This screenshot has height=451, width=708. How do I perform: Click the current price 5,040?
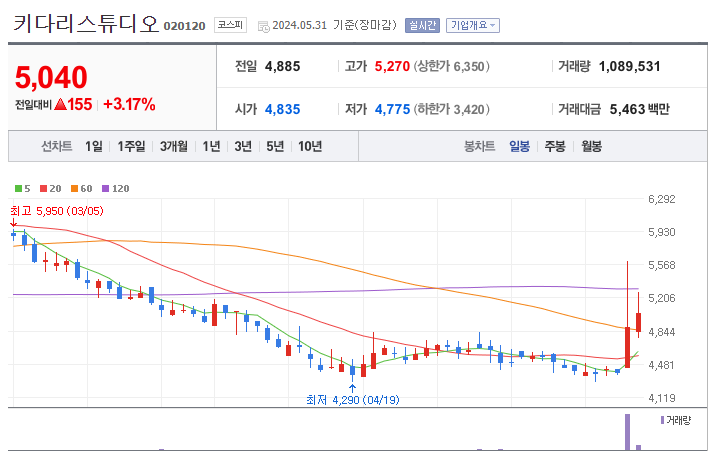click(x=51, y=77)
